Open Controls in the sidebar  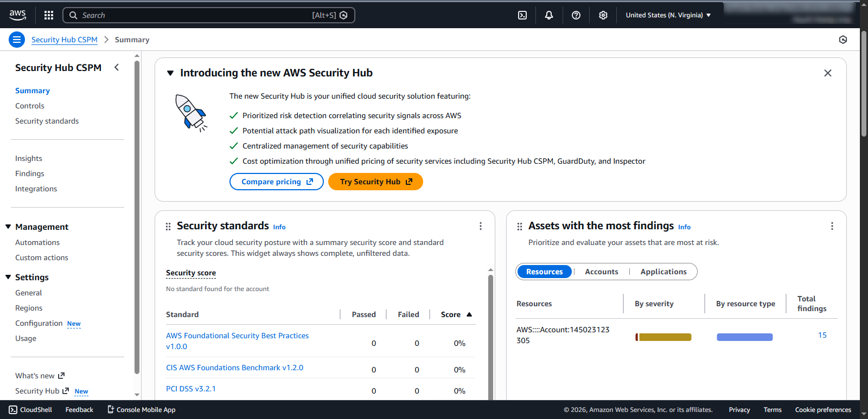30,106
